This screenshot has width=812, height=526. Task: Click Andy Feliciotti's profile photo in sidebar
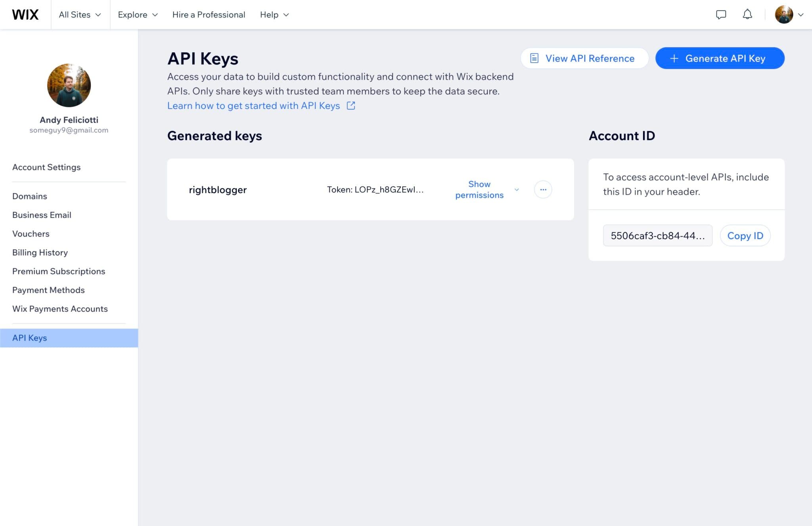[x=69, y=85]
